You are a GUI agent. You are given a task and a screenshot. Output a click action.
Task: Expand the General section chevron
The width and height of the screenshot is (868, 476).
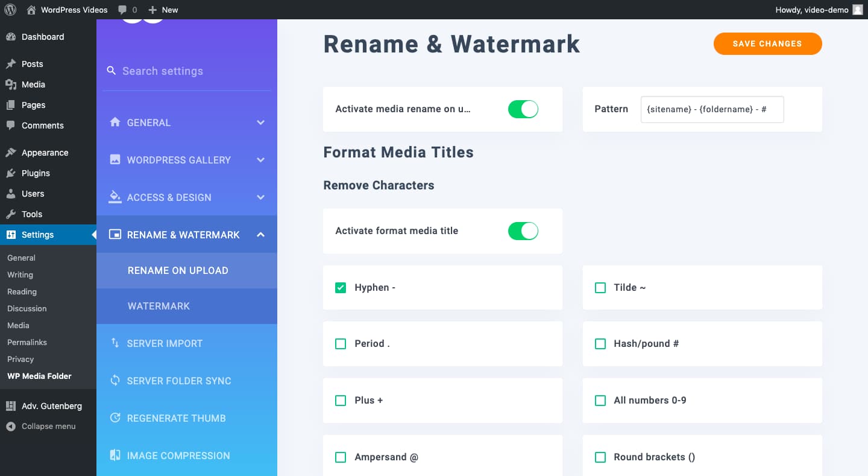[x=260, y=122]
